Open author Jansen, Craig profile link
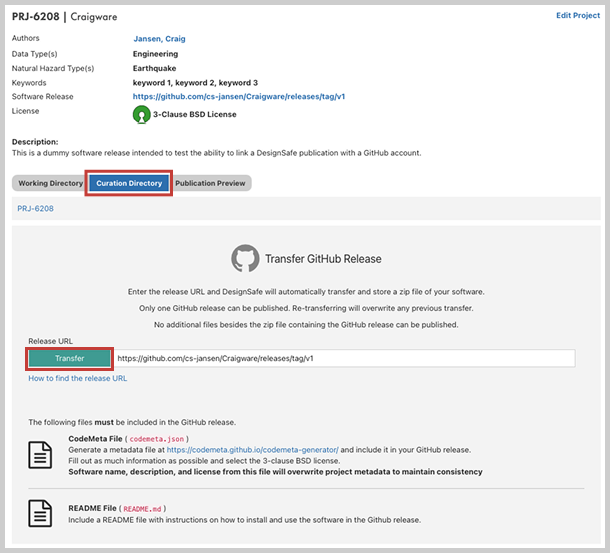 pyautogui.click(x=159, y=39)
